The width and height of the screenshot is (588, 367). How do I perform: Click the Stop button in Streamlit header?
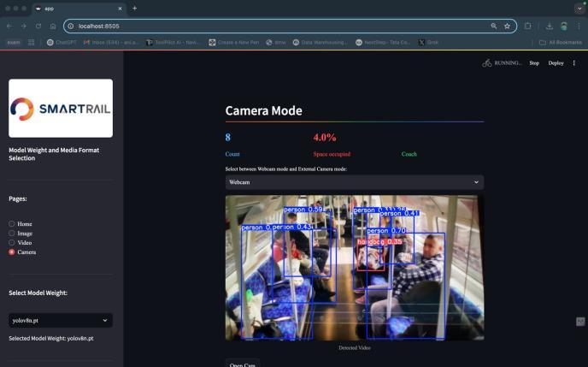tap(534, 63)
